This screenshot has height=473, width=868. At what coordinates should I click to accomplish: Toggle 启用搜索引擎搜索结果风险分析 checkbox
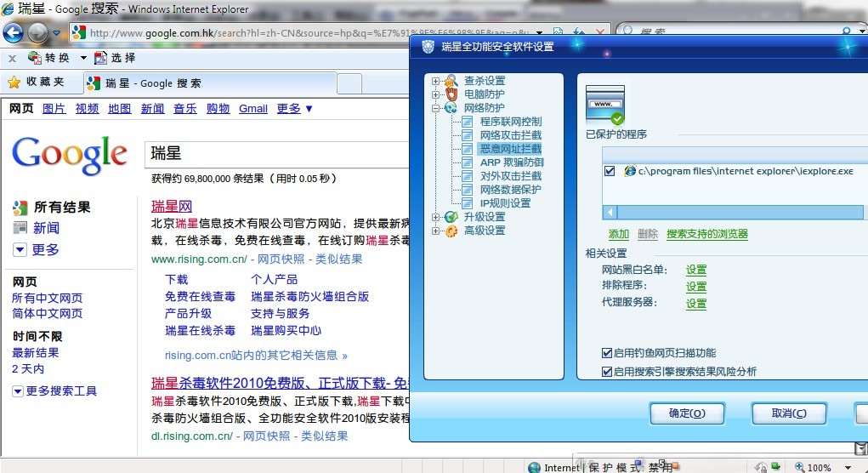[607, 372]
